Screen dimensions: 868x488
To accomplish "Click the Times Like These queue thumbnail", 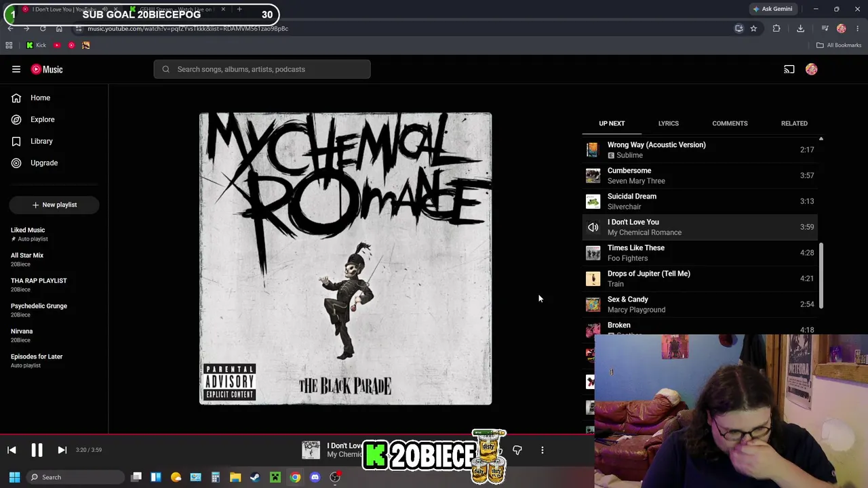I will [593, 253].
